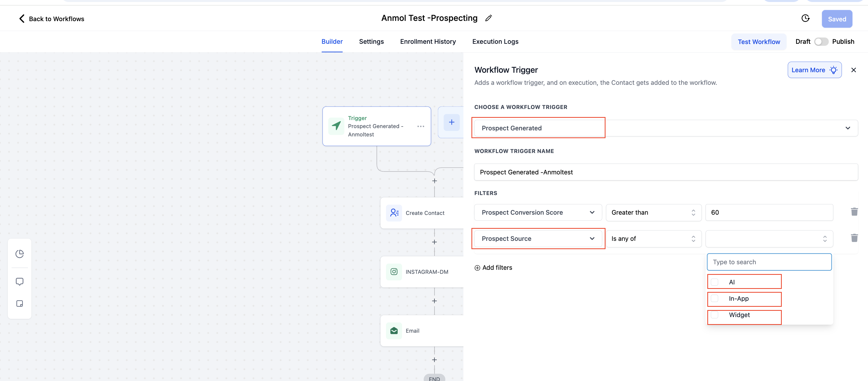Image resolution: width=868 pixels, height=381 pixels.
Task: Check the In-App prospect source option
Action: 714,298
